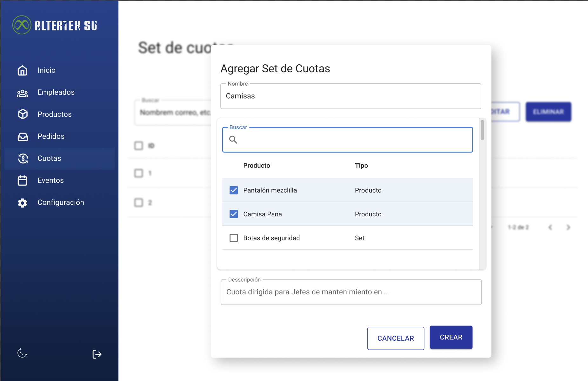This screenshot has height=381, width=588.
Task: Check background table row 1 checkbox
Action: pyautogui.click(x=139, y=173)
